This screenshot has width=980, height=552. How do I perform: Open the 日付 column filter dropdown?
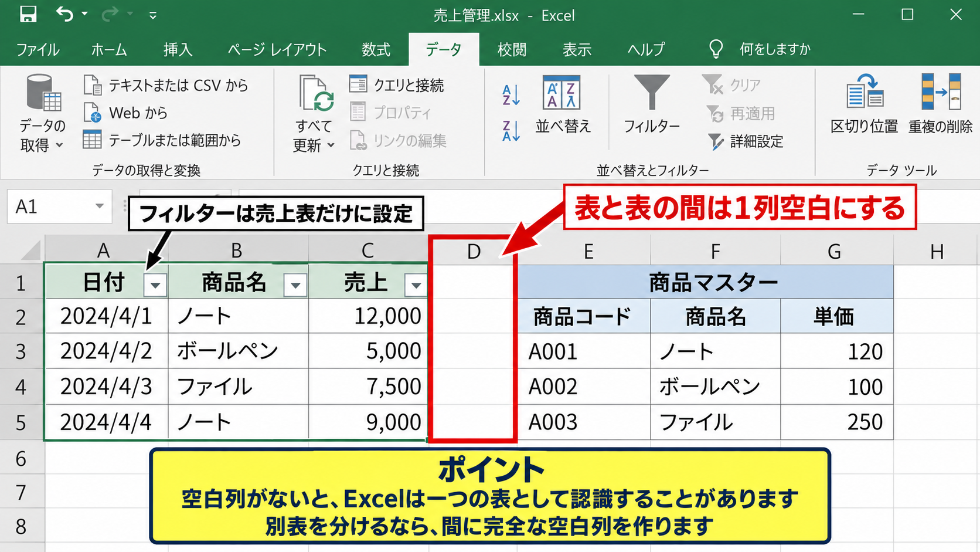pos(155,285)
